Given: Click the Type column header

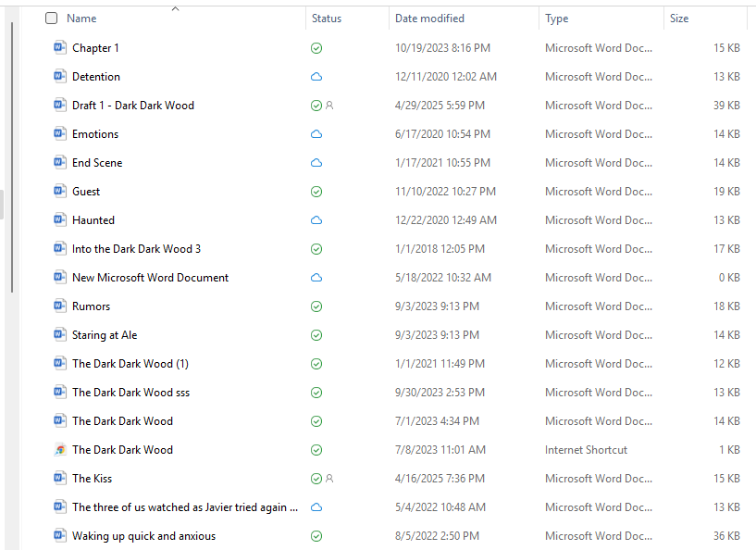Looking at the screenshot, I should [x=557, y=19].
